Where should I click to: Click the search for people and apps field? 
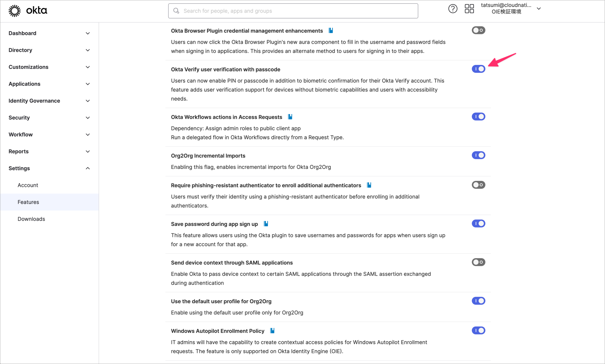(x=292, y=11)
